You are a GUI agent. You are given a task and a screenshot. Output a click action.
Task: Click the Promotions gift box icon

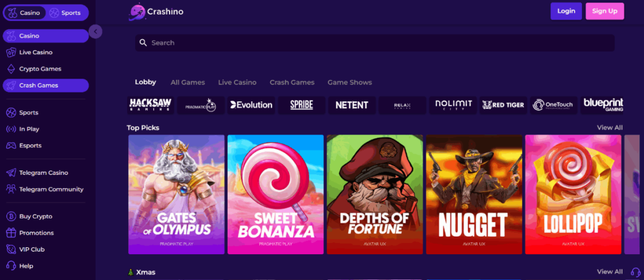pyautogui.click(x=11, y=233)
